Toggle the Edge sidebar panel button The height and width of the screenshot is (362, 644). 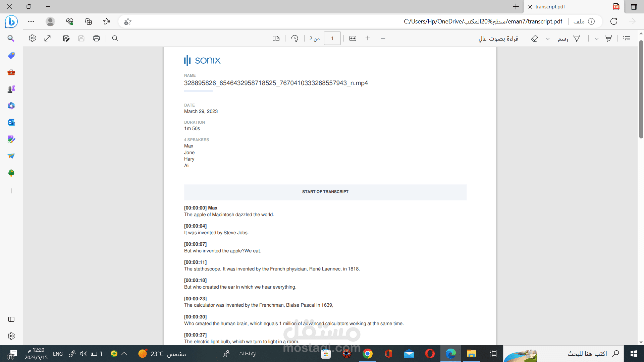click(11, 319)
